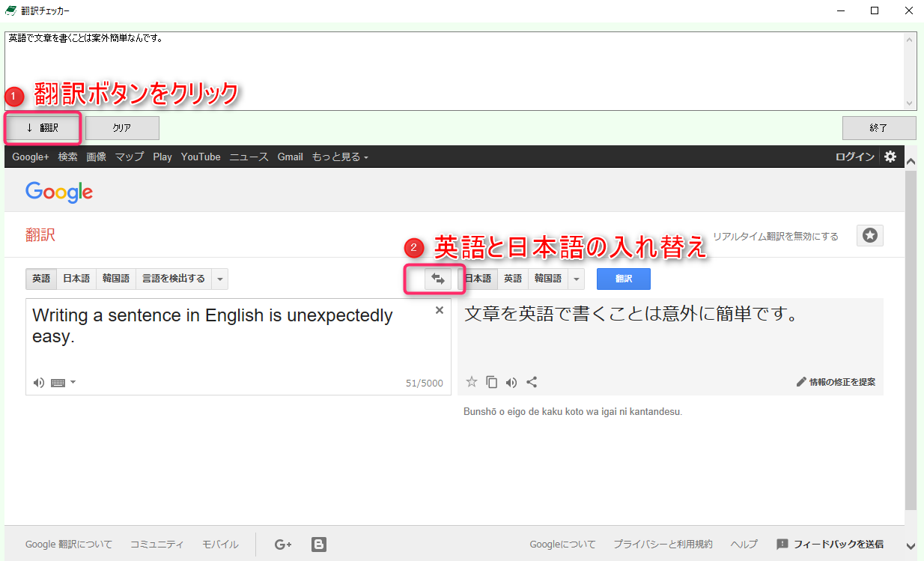
Task: Click the Japanese translation output text
Action: [632, 314]
